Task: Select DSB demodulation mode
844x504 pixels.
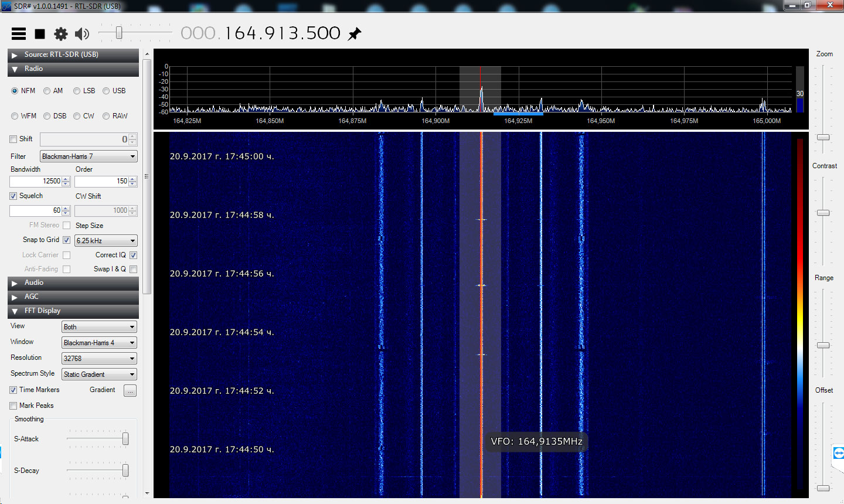Action: 55,116
